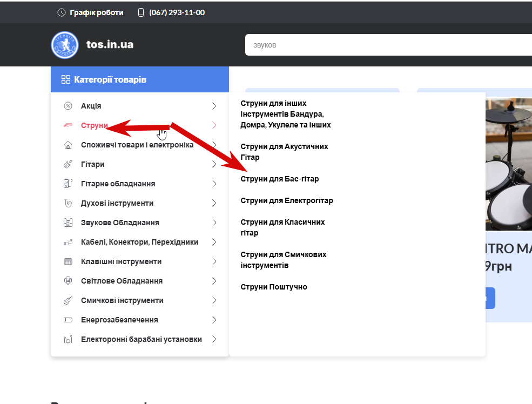Expand the Акція submenu chevron
This screenshot has width=532, height=404.
214,106
